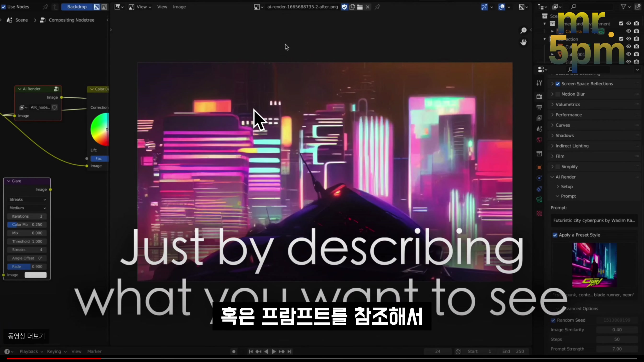This screenshot has height=362, width=644.
Task: Open the Tool properties tab
Action: (x=539, y=83)
